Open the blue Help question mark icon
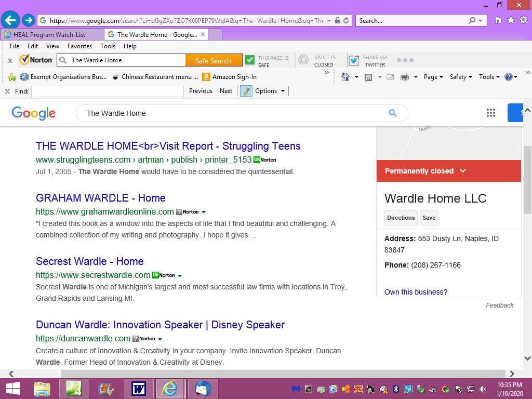This screenshot has width=532, height=399. [x=508, y=77]
